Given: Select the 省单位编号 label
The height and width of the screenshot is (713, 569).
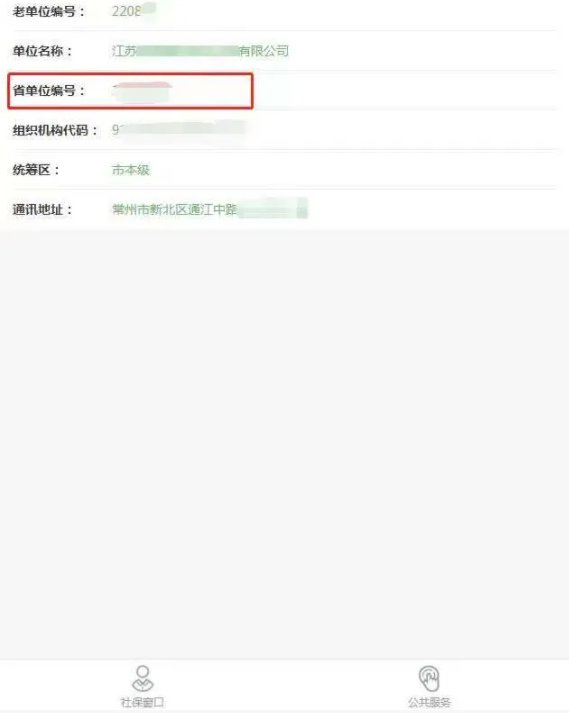Looking at the screenshot, I should click(x=49, y=90).
